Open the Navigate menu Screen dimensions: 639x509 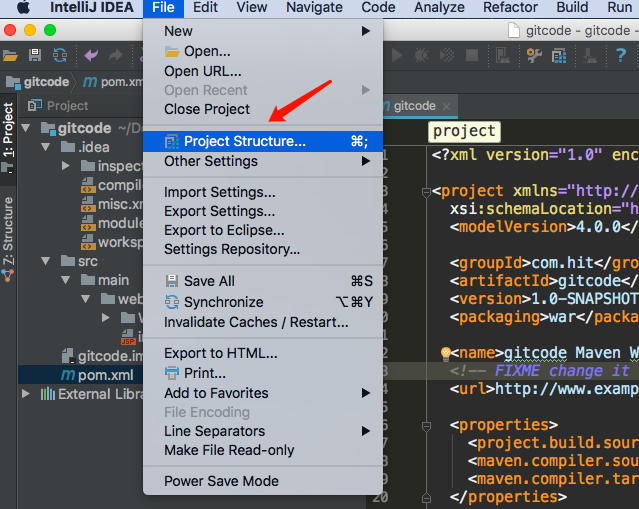pos(314,7)
